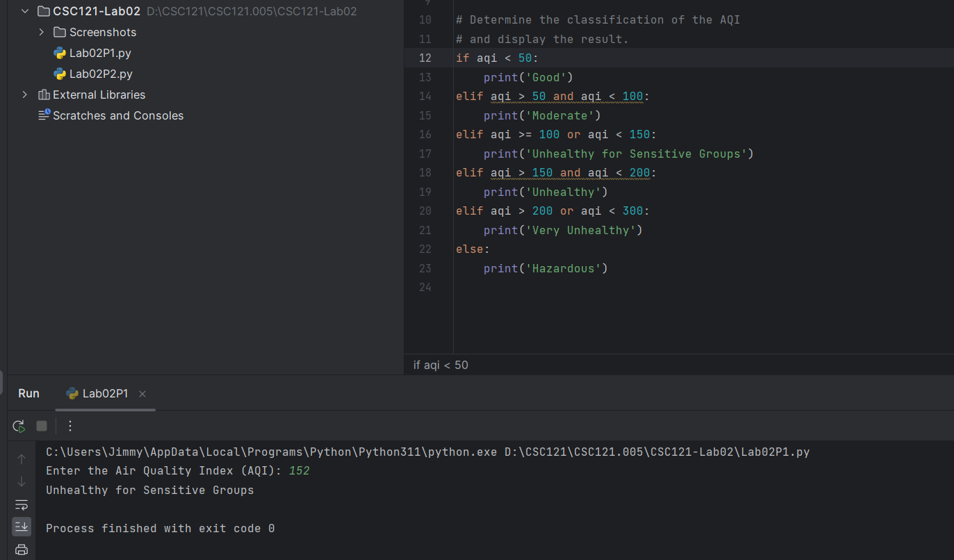The height and width of the screenshot is (560, 954).
Task: Close the Lab02P1 run tab
Action: click(x=142, y=393)
